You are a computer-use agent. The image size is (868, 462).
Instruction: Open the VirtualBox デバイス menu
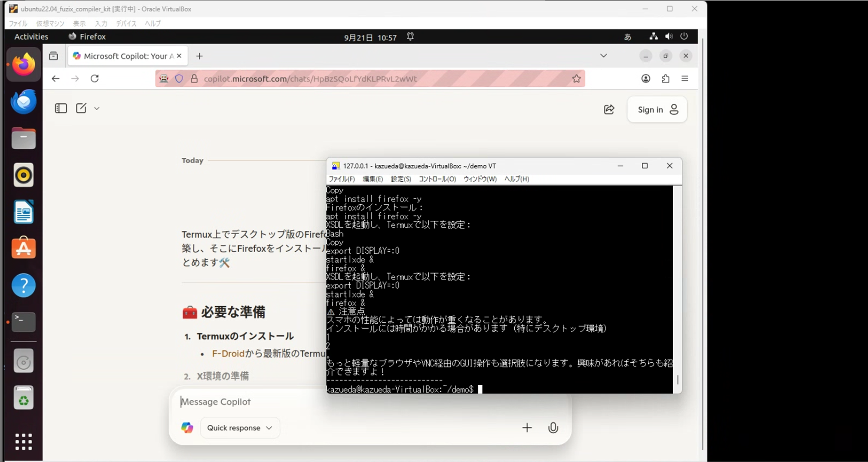[126, 23]
